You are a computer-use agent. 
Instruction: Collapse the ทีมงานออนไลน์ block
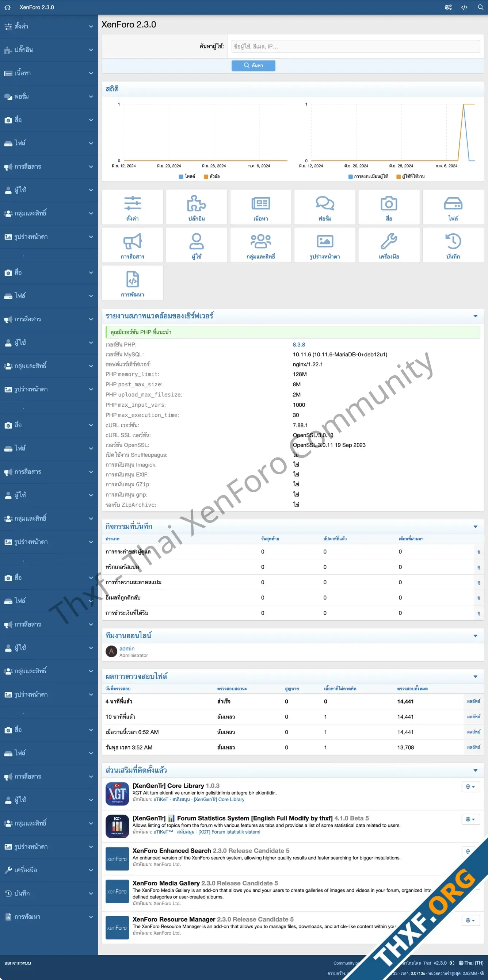476,636
